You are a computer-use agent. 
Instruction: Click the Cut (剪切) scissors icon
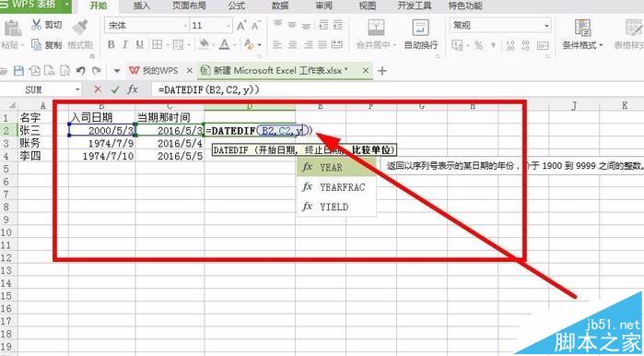[x=36, y=25]
